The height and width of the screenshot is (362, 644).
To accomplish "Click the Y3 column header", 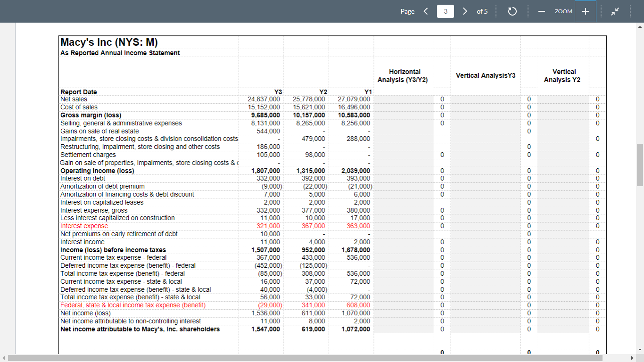I will [278, 92].
